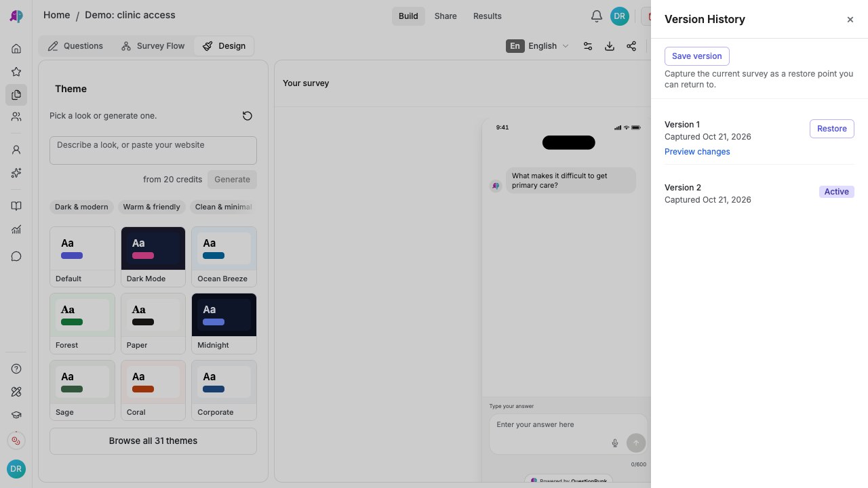Screen dimensions: 868x488
Task: Choose the Ocean Breeze theme swatch
Action: click(224, 257)
